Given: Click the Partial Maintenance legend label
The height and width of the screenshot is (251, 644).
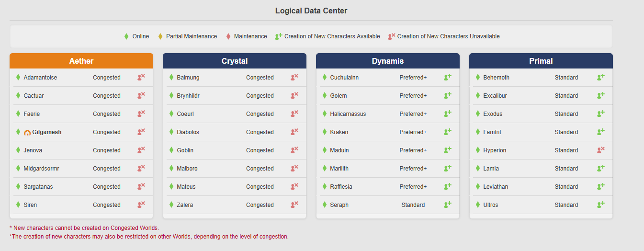Looking at the screenshot, I should point(192,36).
